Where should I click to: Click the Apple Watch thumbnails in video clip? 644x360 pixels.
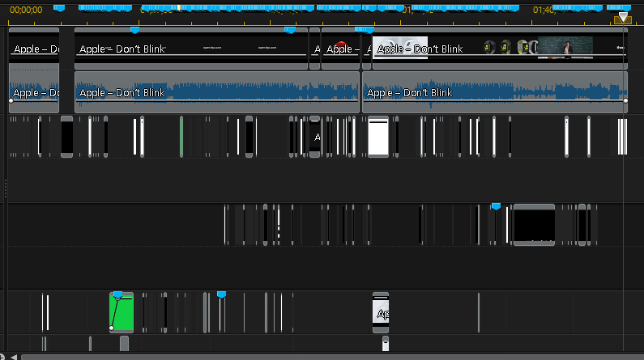pyautogui.click(x=510, y=48)
